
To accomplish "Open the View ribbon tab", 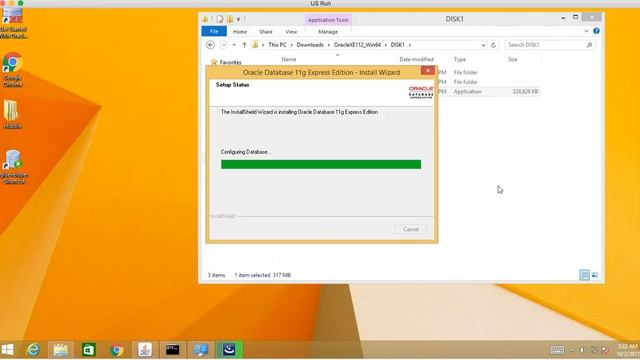I will (x=291, y=31).
